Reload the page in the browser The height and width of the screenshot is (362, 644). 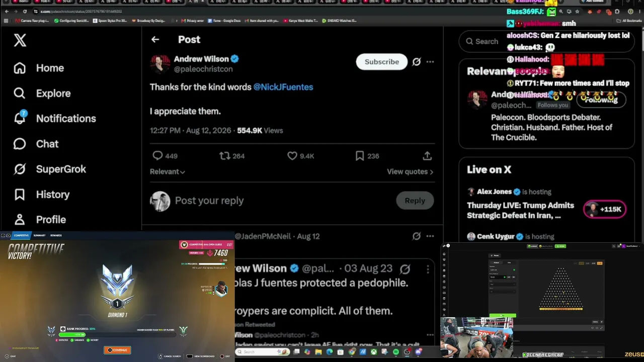[x=25, y=11]
